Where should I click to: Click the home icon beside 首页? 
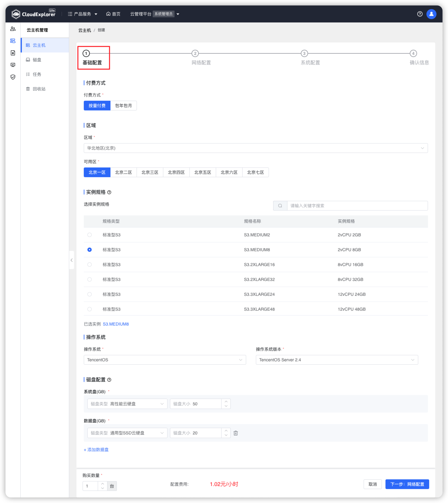pos(108,14)
